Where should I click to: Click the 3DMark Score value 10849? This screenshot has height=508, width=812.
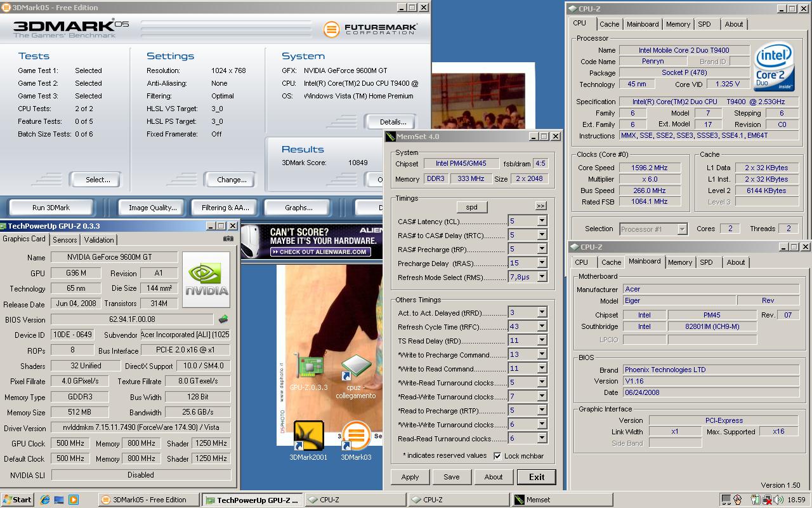pyautogui.click(x=358, y=163)
